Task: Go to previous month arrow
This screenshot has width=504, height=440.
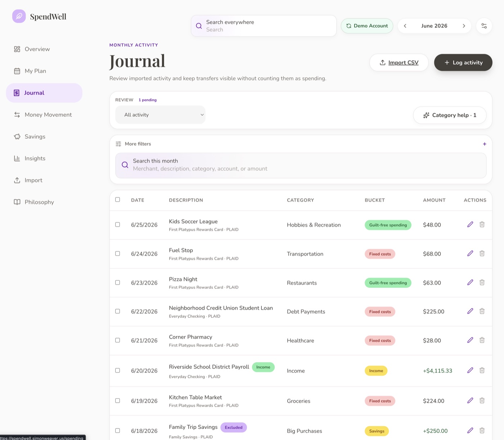Action: click(405, 26)
